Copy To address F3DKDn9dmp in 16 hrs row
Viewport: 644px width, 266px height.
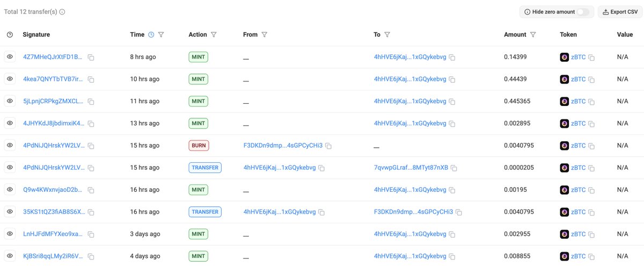click(x=459, y=212)
